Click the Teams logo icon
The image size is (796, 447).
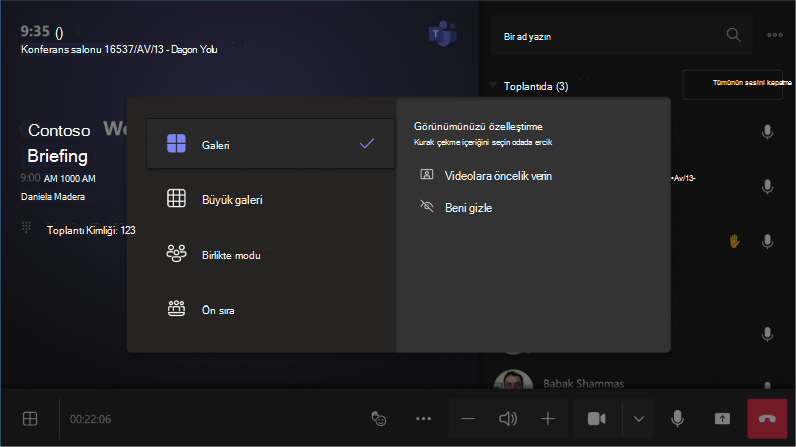pos(443,34)
